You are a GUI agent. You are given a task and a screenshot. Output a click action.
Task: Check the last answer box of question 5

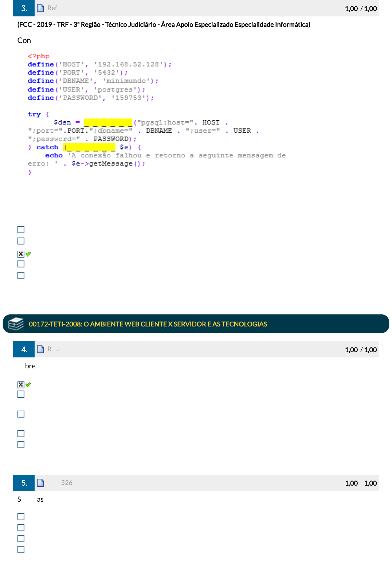pos(21,549)
